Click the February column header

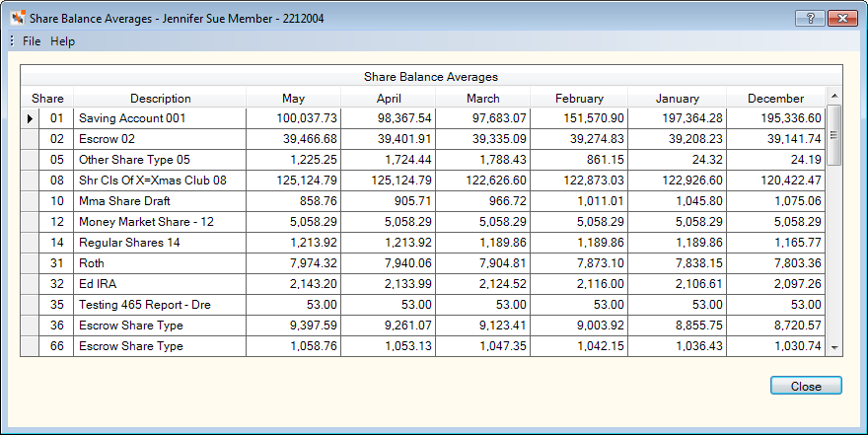(579, 98)
